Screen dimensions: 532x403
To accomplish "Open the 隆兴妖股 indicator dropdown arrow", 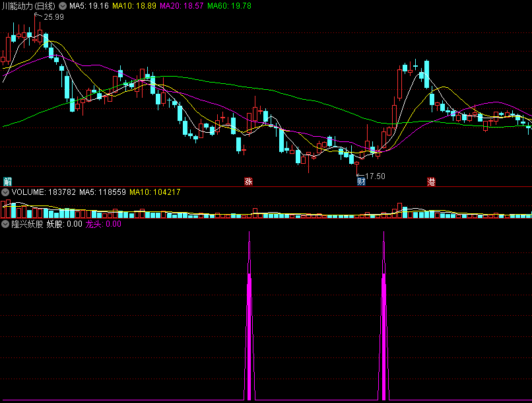I will 5,224.
